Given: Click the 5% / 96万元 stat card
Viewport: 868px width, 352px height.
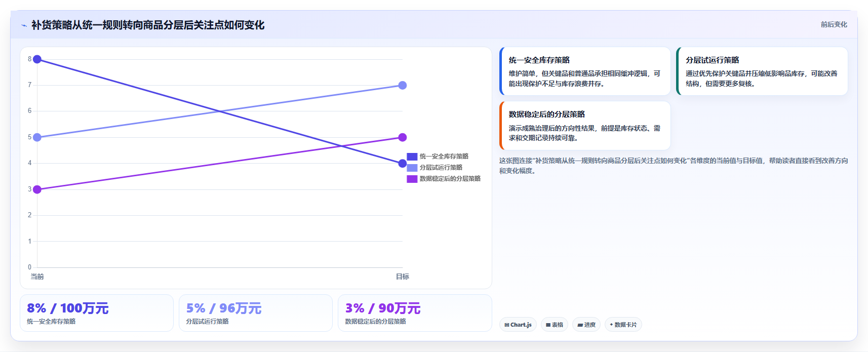Looking at the screenshot, I should tap(256, 313).
